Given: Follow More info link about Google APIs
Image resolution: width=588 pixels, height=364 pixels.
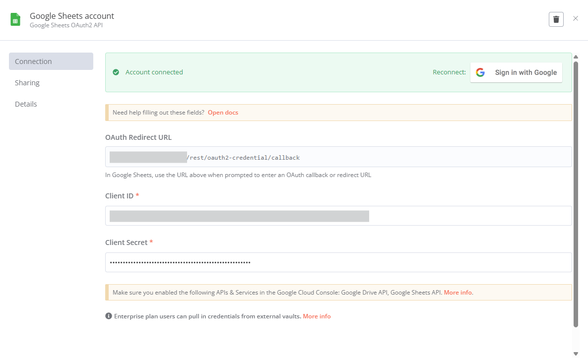Looking at the screenshot, I should pos(458,293).
